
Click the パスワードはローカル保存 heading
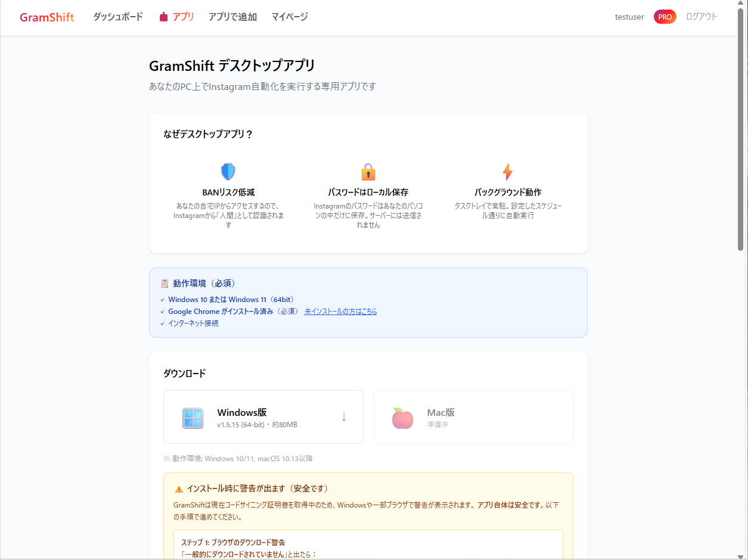click(368, 192)
